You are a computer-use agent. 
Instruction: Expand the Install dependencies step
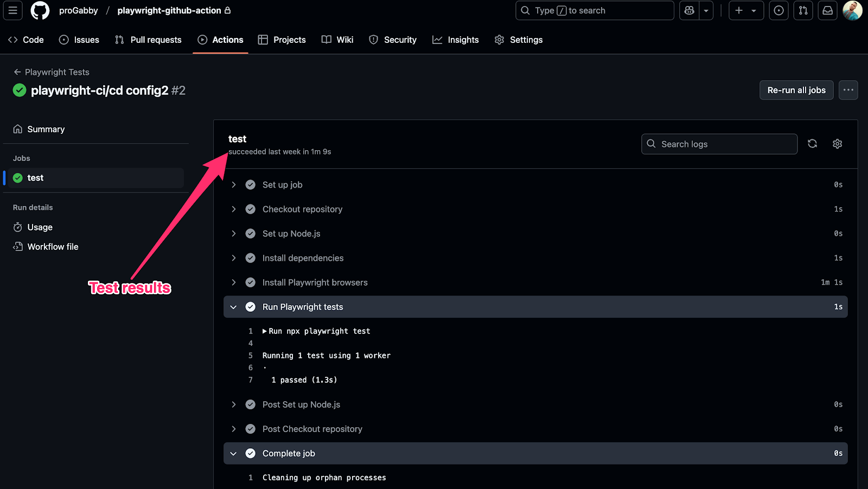pyautogui.click(x=535, y=258)
